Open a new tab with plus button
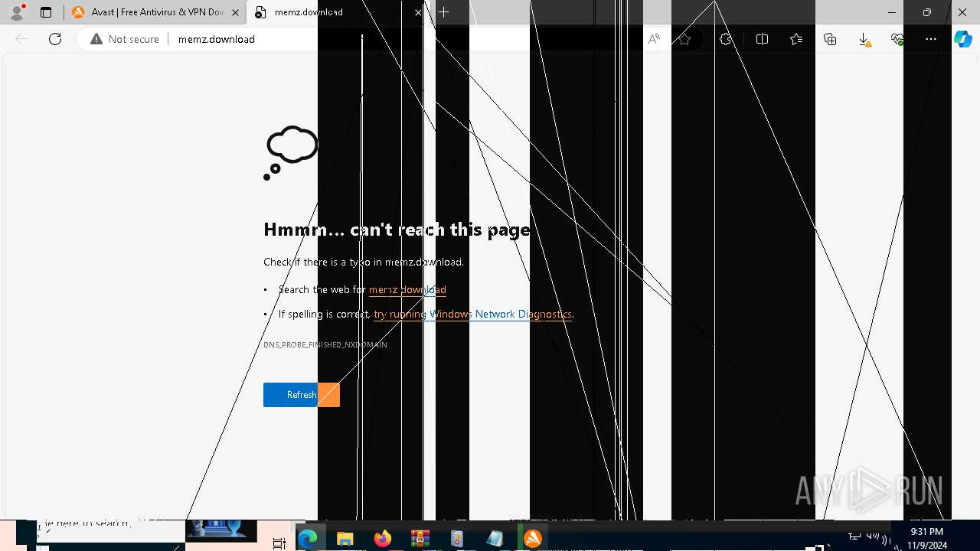The height and width of the screenshot is (551, 980). pos(444,12)
